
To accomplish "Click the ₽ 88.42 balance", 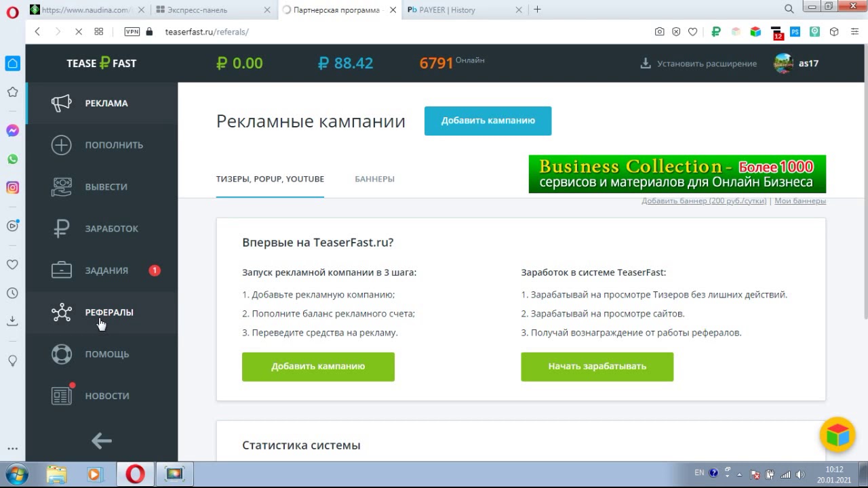I will (x=345, y=63).
